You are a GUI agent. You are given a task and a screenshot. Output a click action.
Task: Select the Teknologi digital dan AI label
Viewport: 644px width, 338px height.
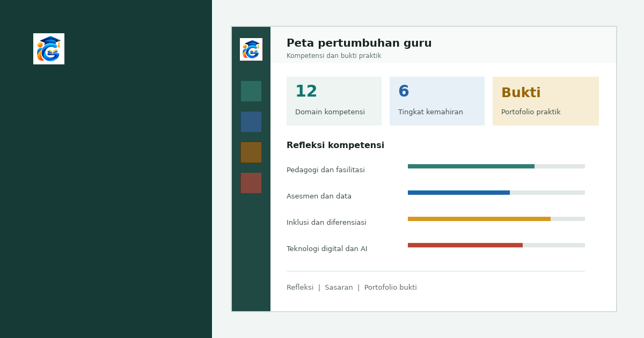327,249
